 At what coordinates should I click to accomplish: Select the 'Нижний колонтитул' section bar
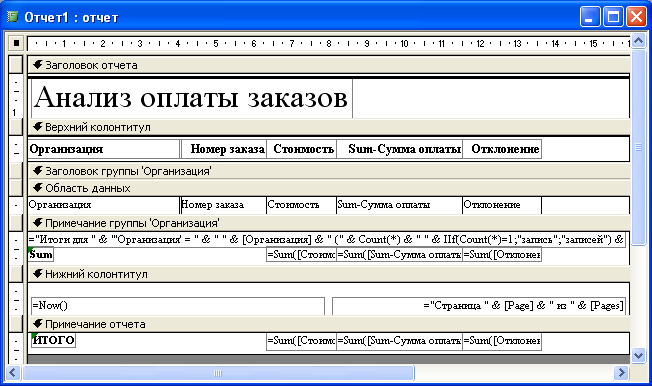[x=329, y=274]
